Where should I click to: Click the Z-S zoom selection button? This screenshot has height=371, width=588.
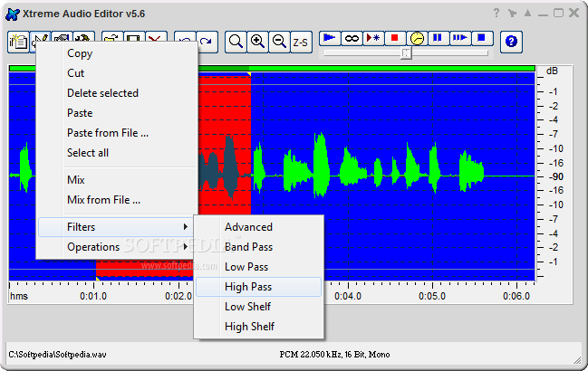[301, 42]
